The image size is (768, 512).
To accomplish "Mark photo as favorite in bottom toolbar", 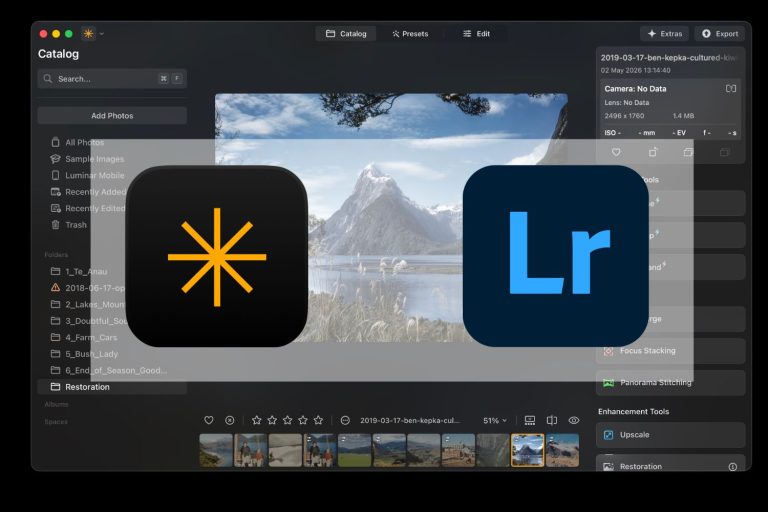I will point(209,420).
